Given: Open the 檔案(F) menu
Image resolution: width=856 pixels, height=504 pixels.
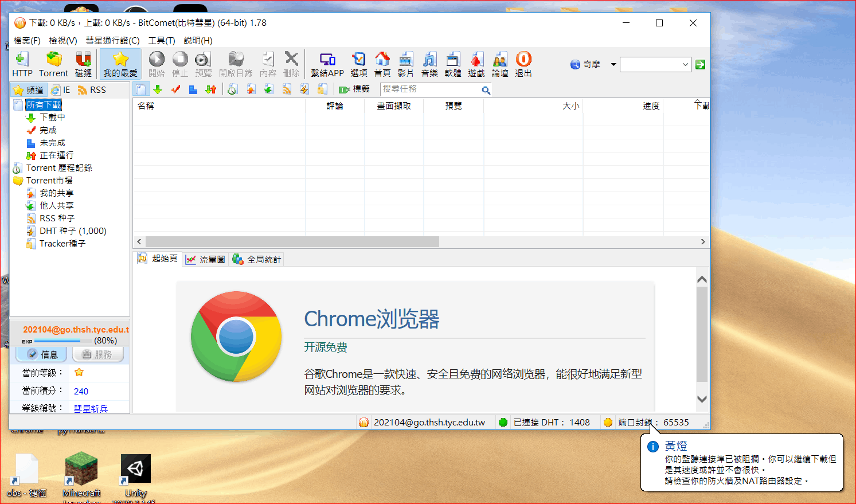Looking at the screenshot, I should coord(27,41).
